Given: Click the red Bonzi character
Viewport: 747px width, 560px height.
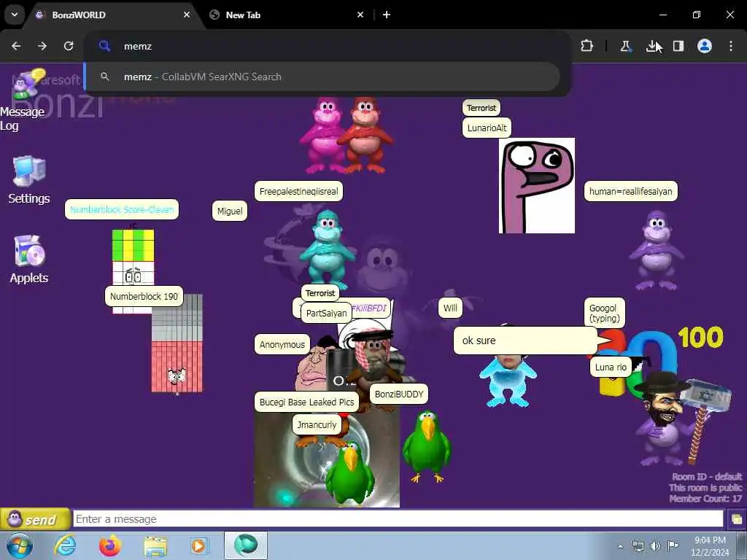Looking at the screenshot, I should (366, 136).
